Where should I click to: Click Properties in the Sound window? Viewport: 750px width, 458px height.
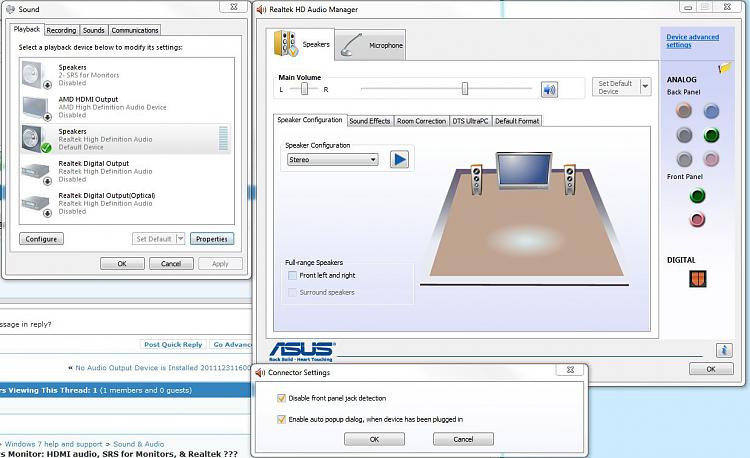(x=212, y=239)
